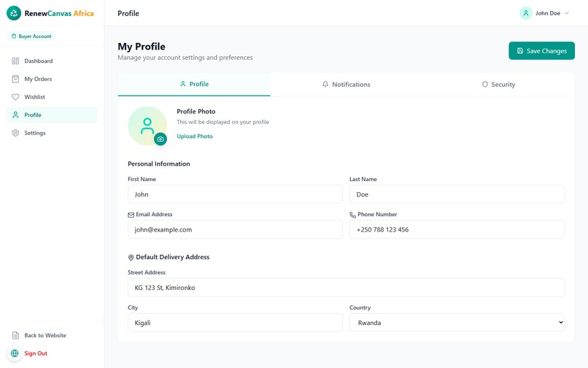Click the Personal Information section heading

point(158,164)
